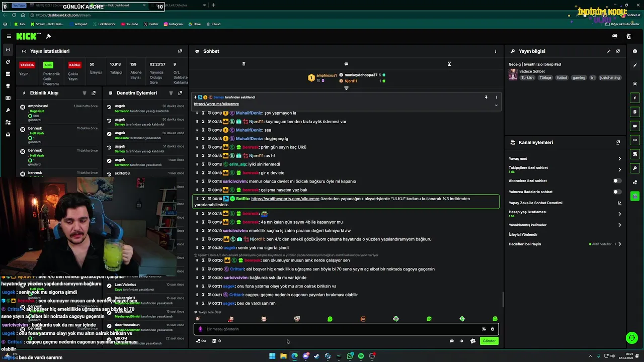
Task: Open the link icon in left sidebar
Action: pos(8,62)
